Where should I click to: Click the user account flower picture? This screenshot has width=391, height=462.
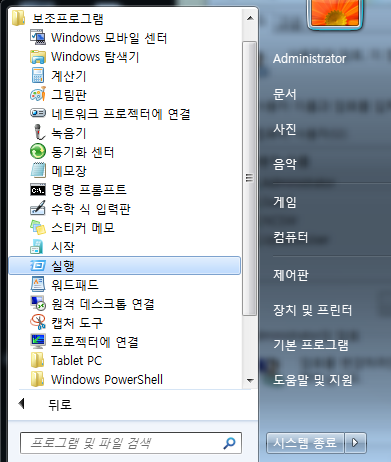[335, 13]
